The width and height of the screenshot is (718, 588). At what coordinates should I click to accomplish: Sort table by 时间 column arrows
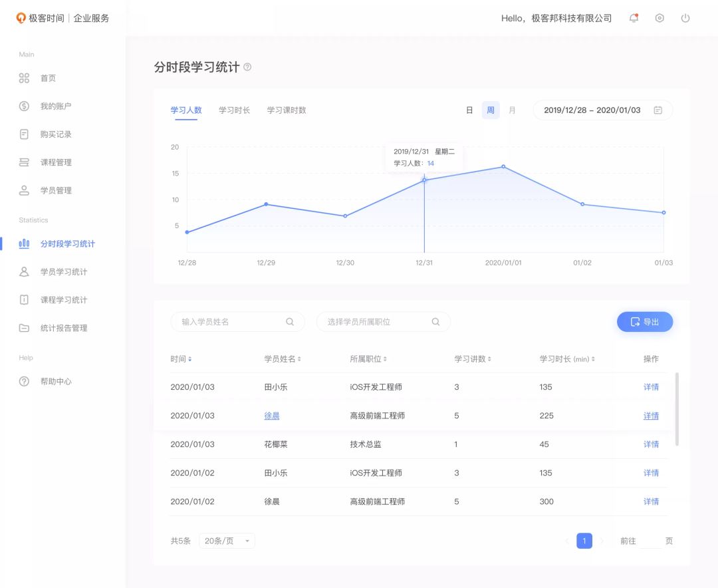click(x=190, y=359)
